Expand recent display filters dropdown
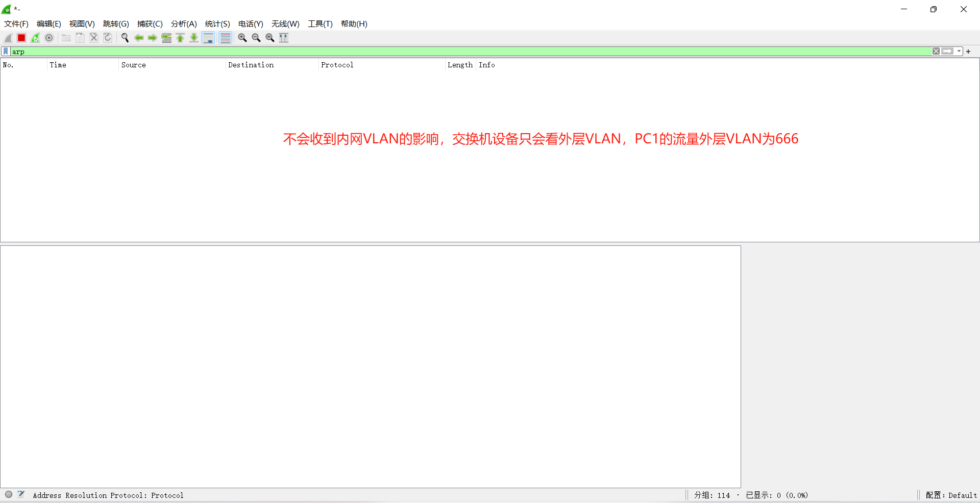Screen dimensions: 980x503 pyautogui.click(x=959, y=51)
